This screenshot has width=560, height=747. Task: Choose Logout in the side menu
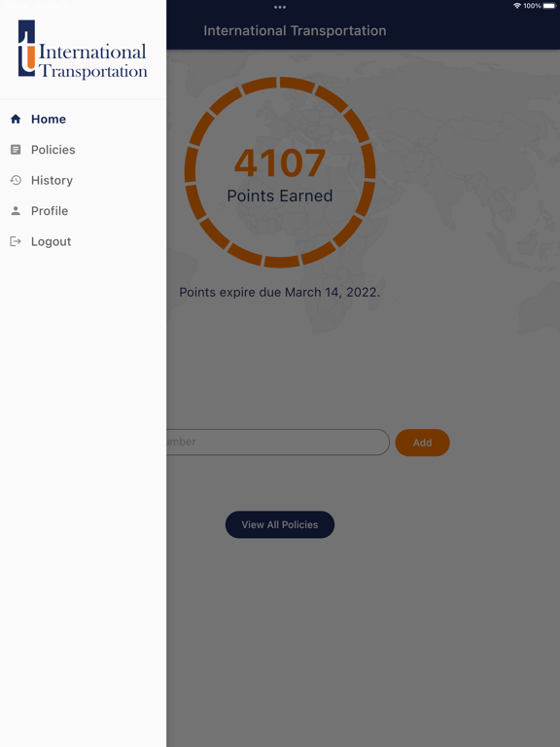click(x=83, y=241)
